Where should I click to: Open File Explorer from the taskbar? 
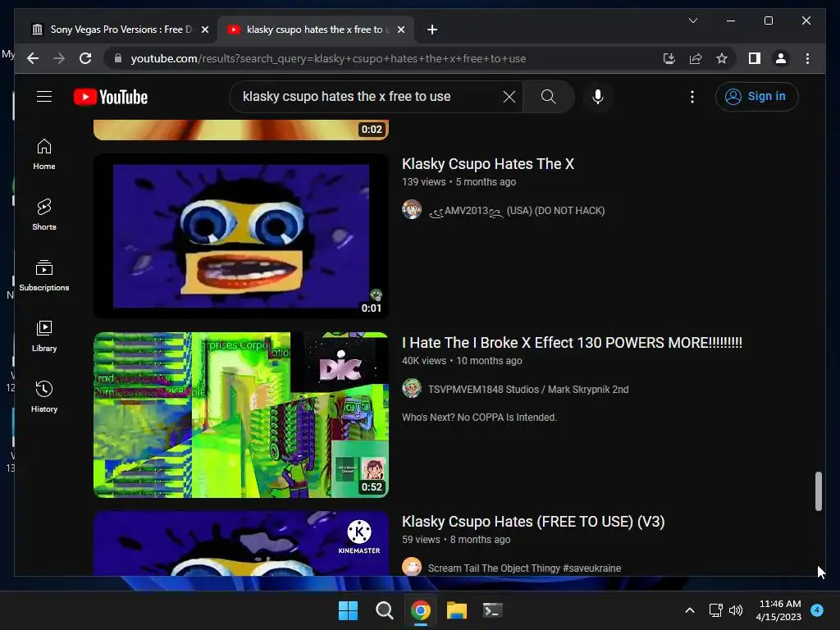point(457,610)
